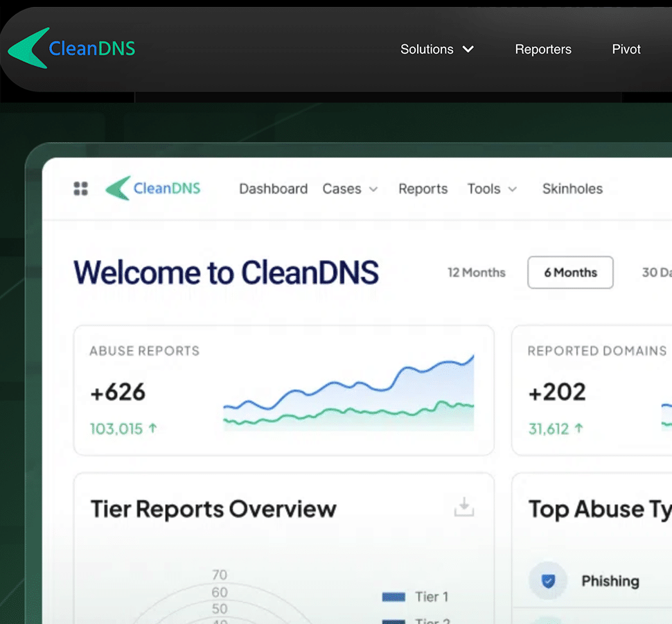Open the Reporters page
This screenshot has width=672, height=624.
pyautogui.click(x=543, y=49)
